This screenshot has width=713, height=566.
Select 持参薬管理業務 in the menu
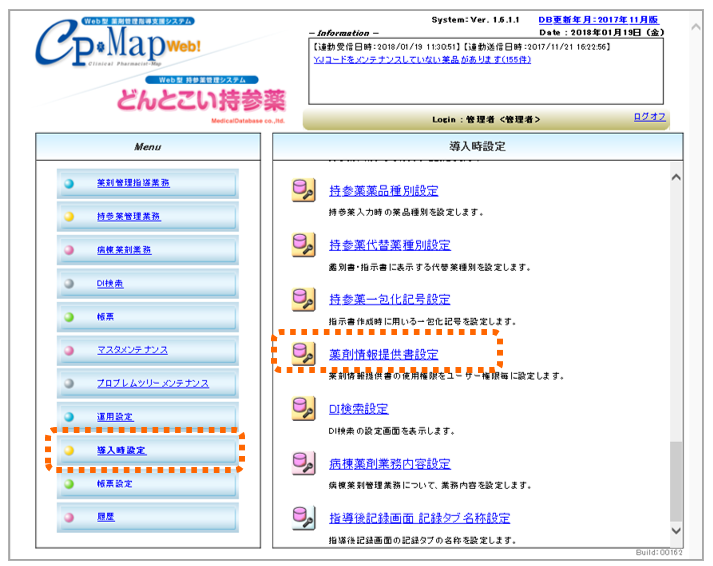coord(128,216)
